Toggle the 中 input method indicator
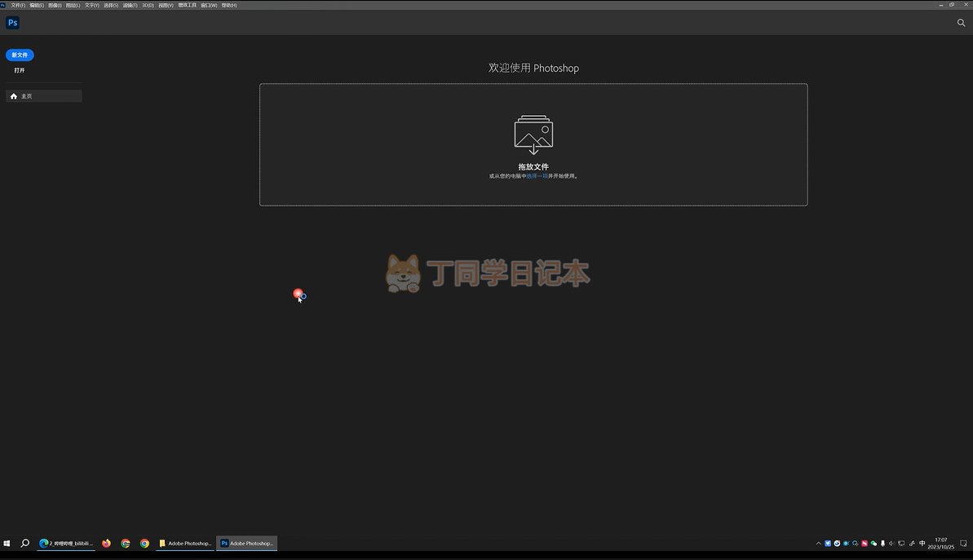This screenshot has width=973, height=560. pos(922,543)
